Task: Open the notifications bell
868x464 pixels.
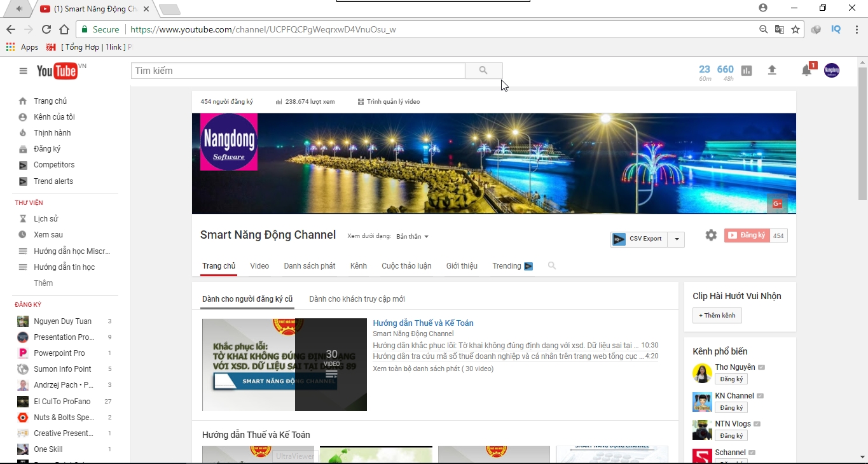Action: (x=806, y=70)
